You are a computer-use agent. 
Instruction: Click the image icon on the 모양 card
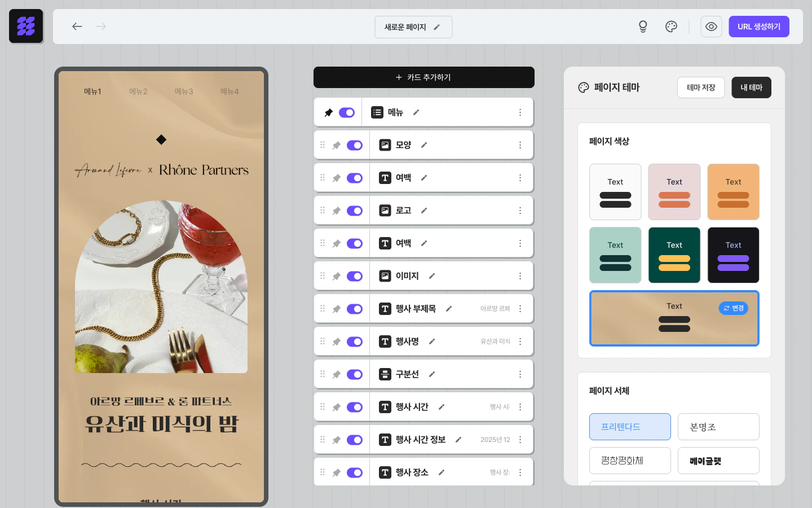[x=385, y=145]
